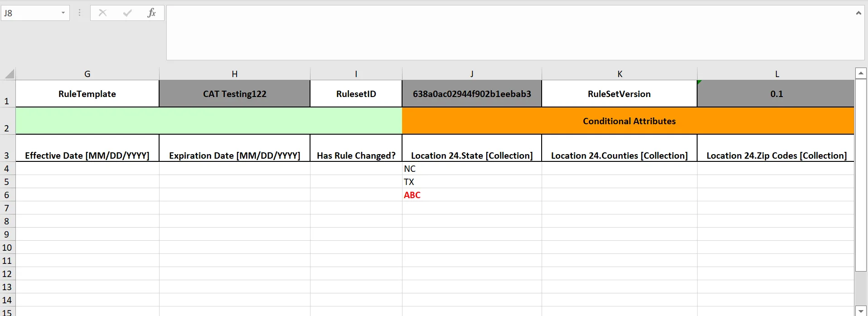Viewport: 868px width, 316px height.
Task: Click the Enter checkmark icon in formula bar
Action: pyautogui.click(x=127, y=13)
